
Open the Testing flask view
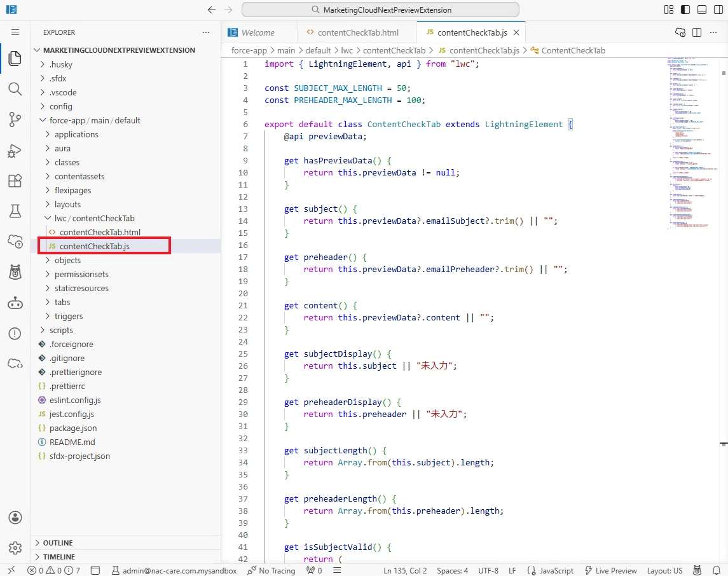click(x=15, y=211)
